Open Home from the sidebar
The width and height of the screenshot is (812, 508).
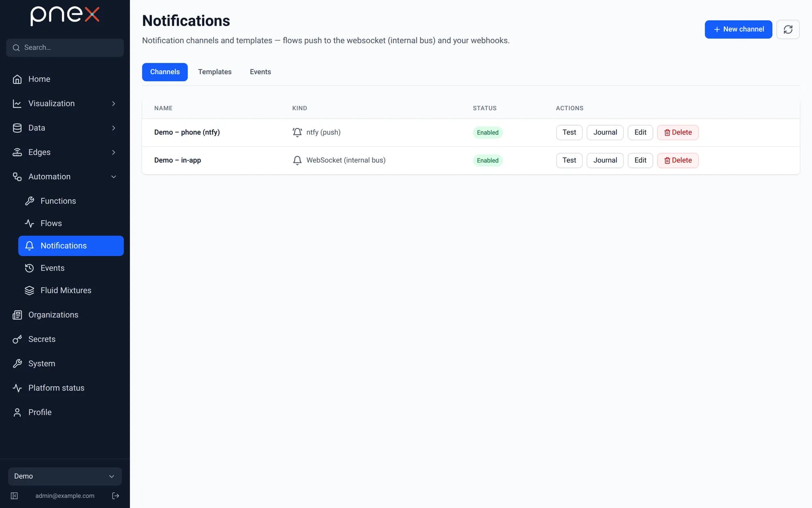[x=65, y=79]
